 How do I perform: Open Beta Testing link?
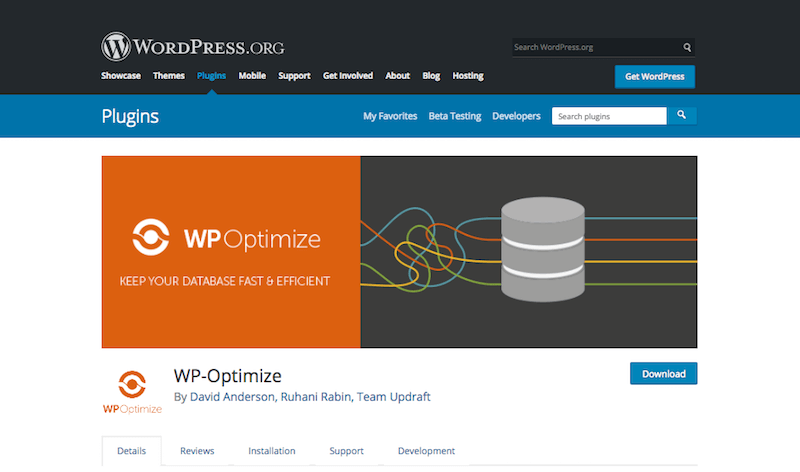[x=455, y=116]
